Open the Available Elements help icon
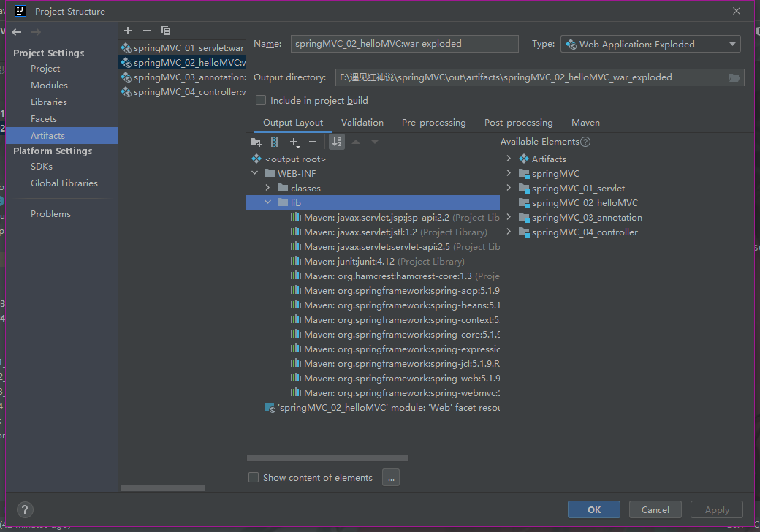The width and height of the screenshot is (760, 532). [585, 142]
